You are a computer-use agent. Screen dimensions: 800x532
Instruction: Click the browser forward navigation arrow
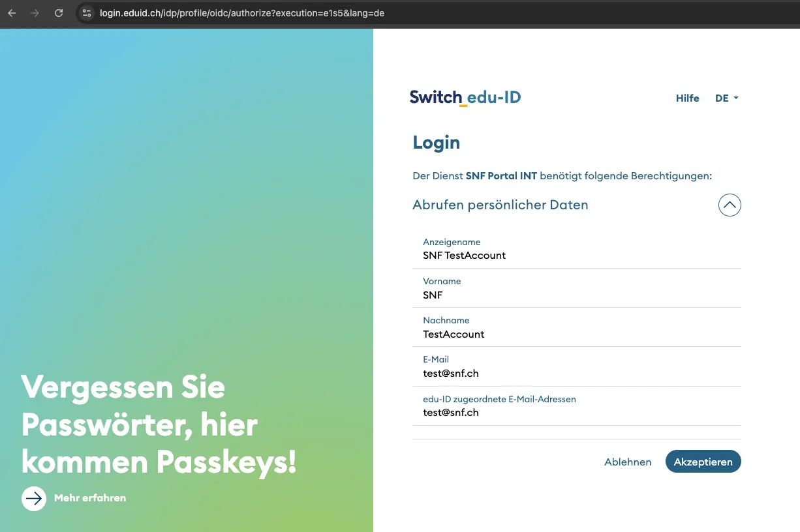pos(35,13)
